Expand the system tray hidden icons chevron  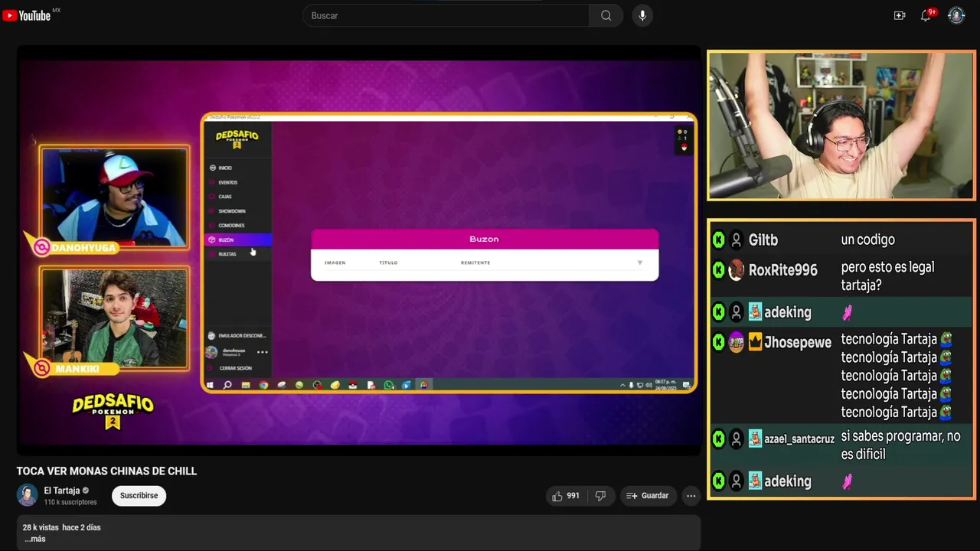(622, 385)
